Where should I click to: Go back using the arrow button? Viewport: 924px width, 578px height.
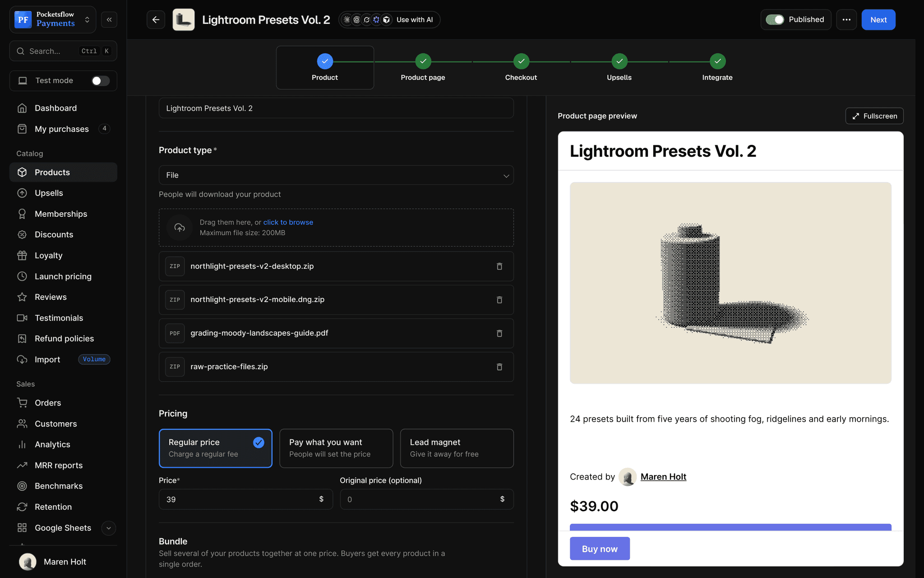156,20
